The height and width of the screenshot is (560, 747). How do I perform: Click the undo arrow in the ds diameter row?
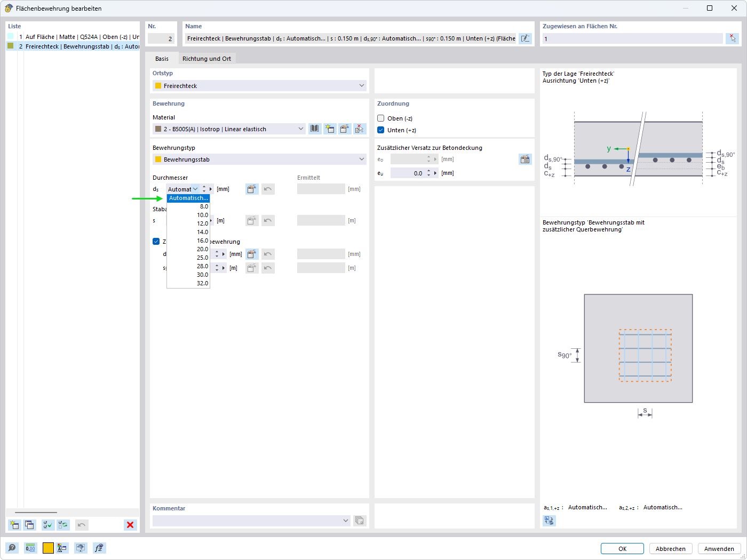click(x=268, y=189)
